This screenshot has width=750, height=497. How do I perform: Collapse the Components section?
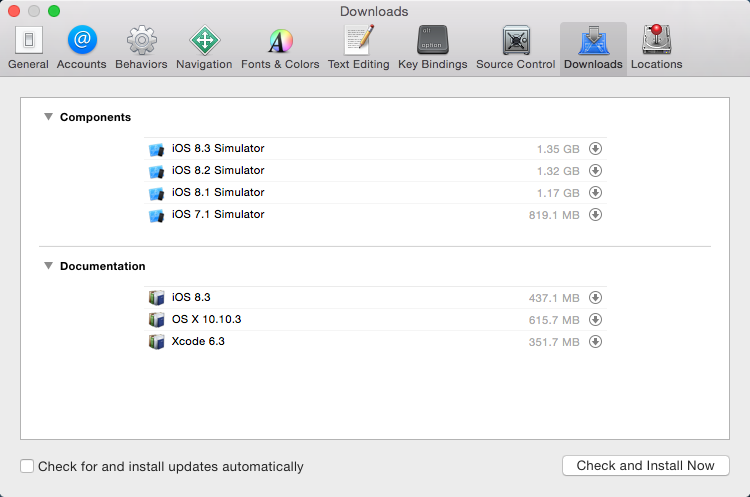point(48,117)
